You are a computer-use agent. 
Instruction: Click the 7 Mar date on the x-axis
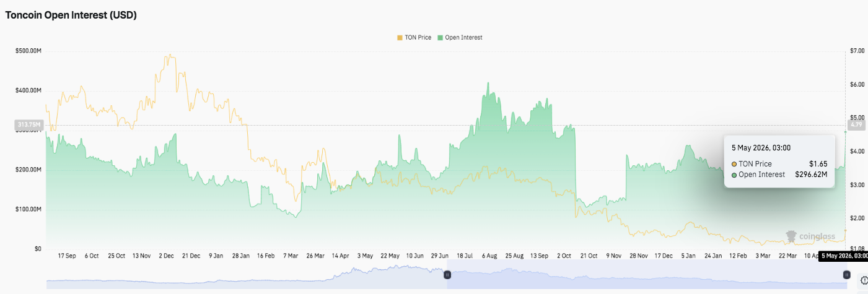tap(291, 256)
